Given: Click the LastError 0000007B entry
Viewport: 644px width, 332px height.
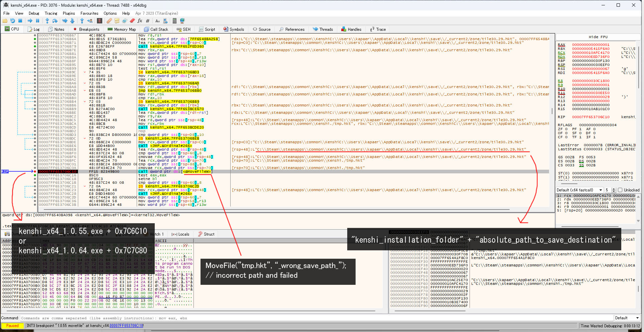Looking at the screenshot, I should pos(597,145).
